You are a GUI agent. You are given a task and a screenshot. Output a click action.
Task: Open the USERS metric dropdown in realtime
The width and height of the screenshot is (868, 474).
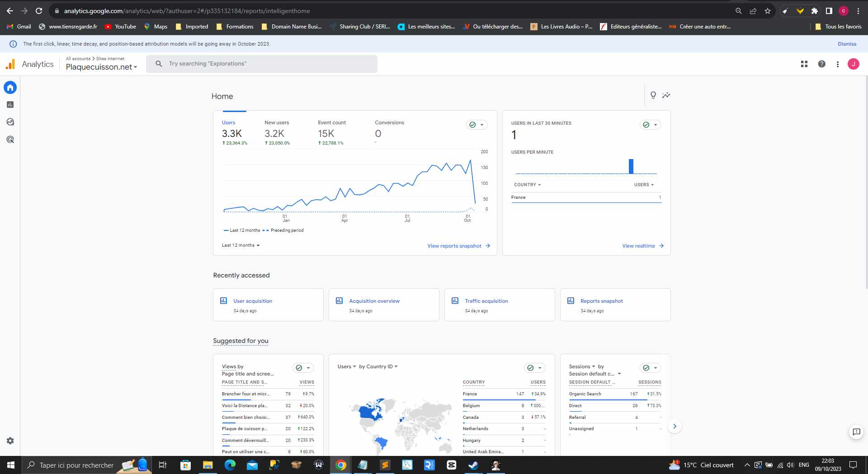pos(644,185)
